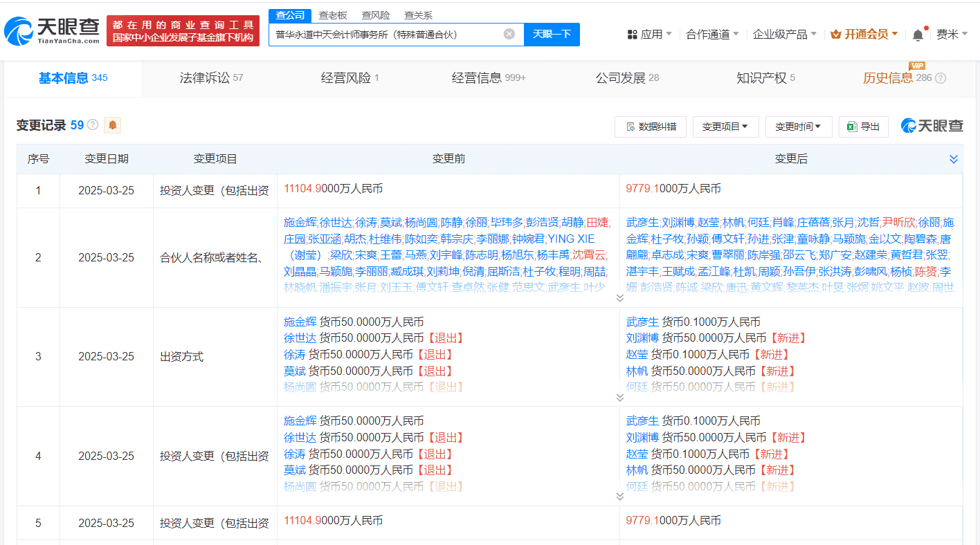Open the 变更项目 filter dropdown
Screen dimensions: 980x545
click(725, 127)
